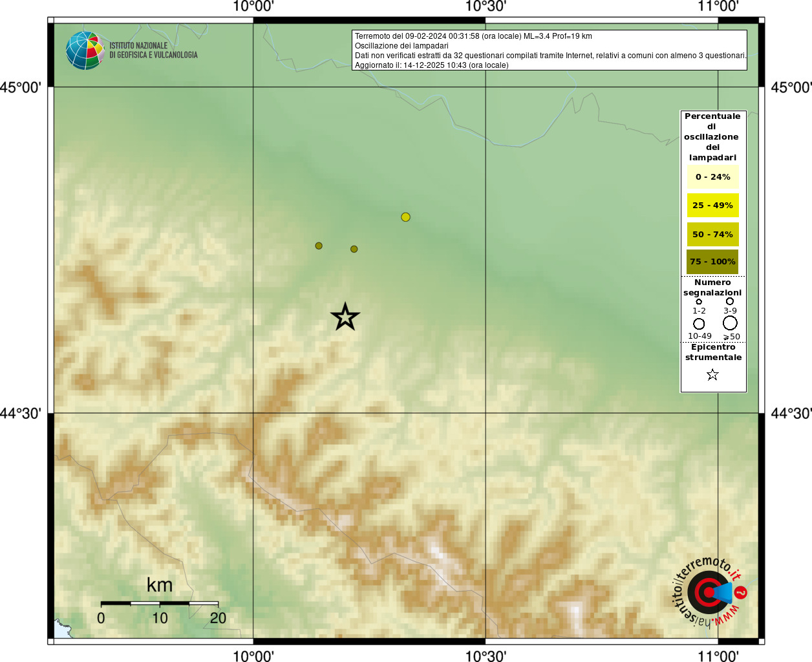Screen dimensions: 812x662
Task: Click the 'Oscillazione dei lampadari' line
Action: (x=401, y=46)
